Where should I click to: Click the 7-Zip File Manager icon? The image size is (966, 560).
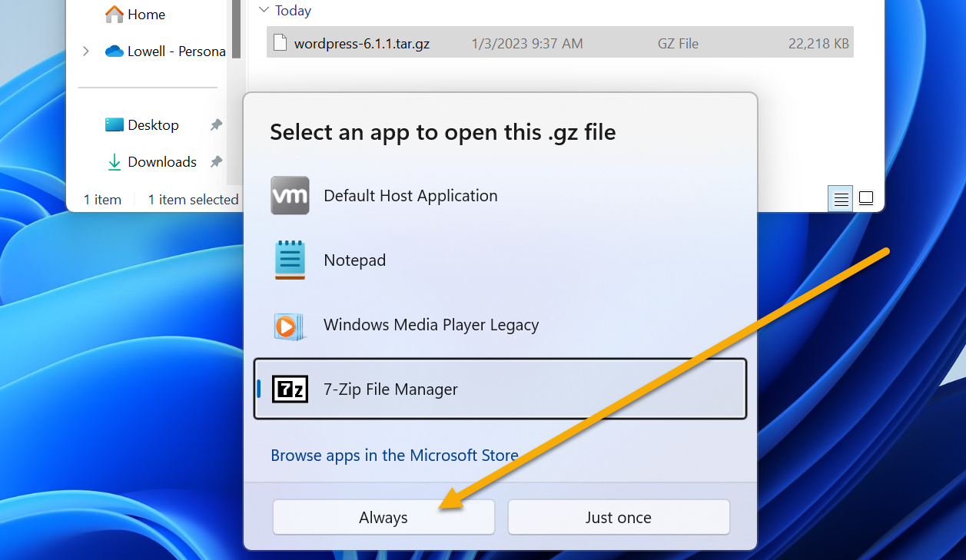(290, 389)
